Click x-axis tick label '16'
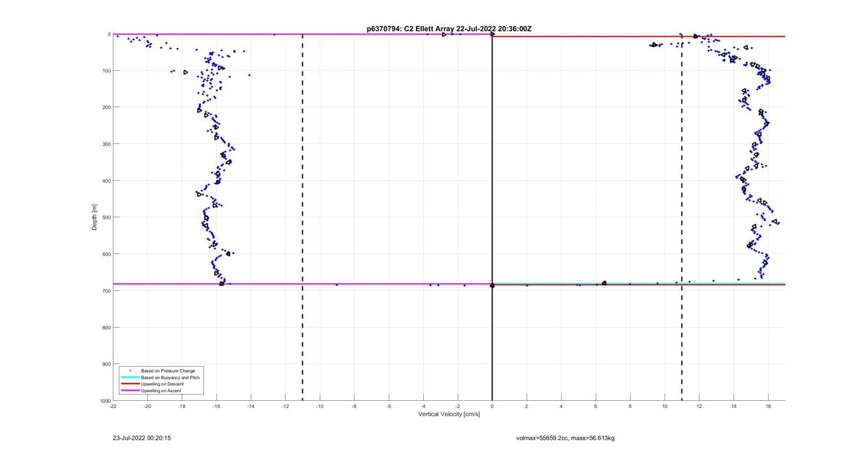The height and width of the screenshot is (450, 868). tap(768, 406)
